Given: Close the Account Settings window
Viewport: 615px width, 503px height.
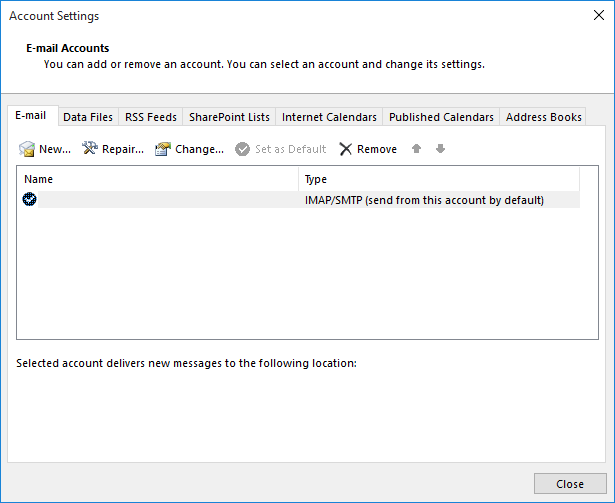Looking at the screenshot, I should coord(569,484).
